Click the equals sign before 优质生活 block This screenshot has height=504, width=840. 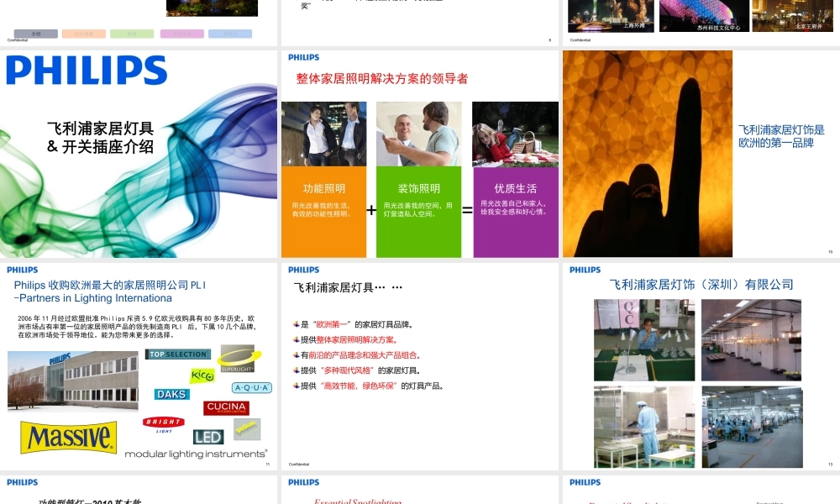(467, 210)
